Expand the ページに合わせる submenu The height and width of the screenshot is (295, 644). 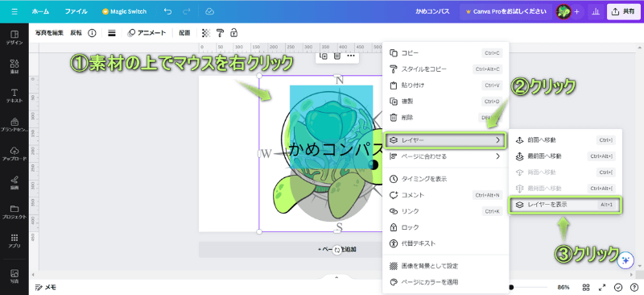(446, 156)
